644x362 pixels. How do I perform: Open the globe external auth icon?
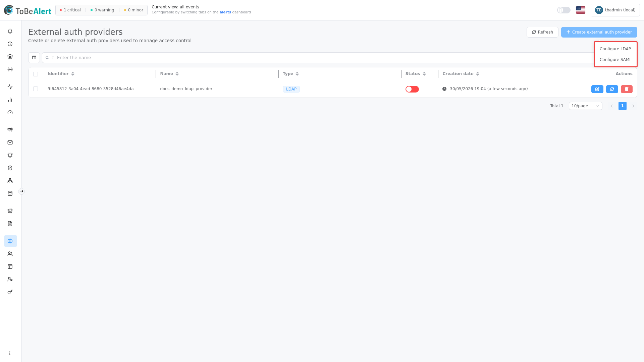[x=10, y=241]
